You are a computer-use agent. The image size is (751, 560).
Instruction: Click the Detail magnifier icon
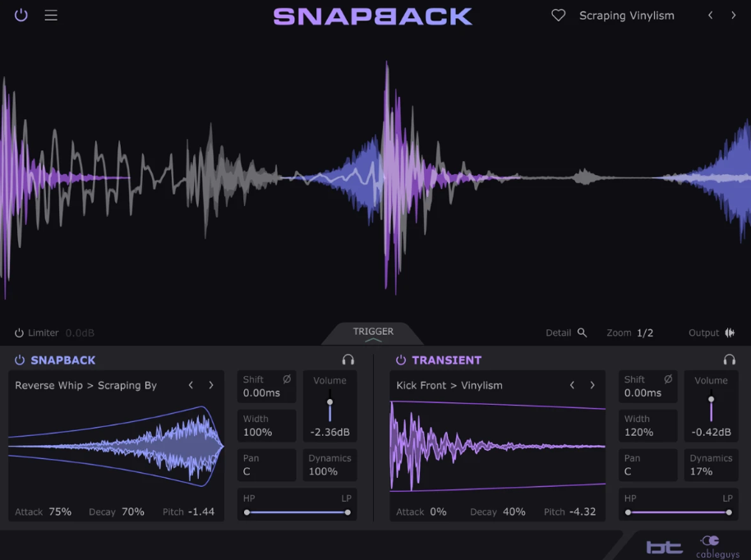pos(582,333)
